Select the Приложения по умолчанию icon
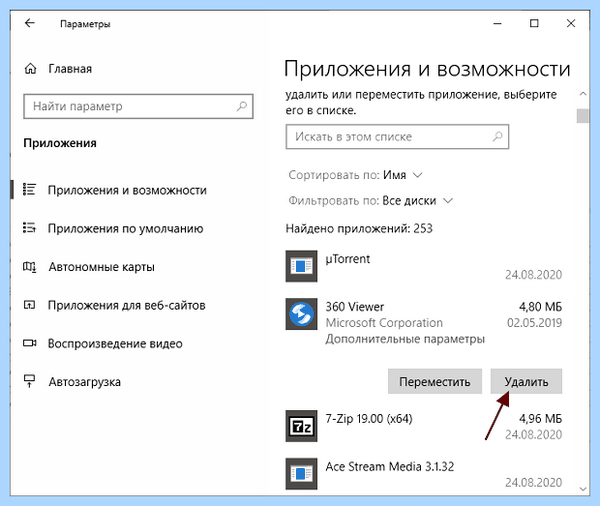This screenshot has width=600, height=506. pos(29,228)
